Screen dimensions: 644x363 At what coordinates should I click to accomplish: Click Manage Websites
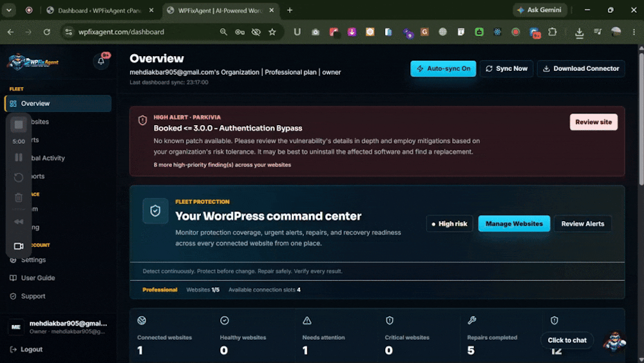pos(514,224)
